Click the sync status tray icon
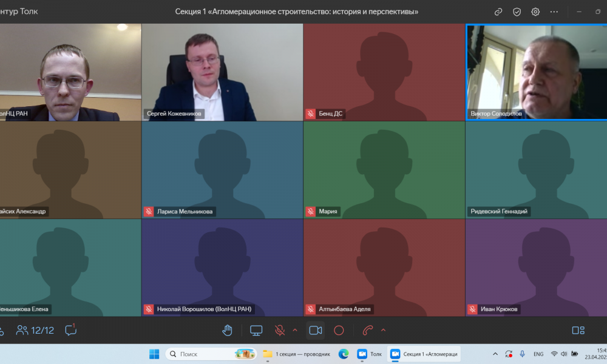 [509, 354]
